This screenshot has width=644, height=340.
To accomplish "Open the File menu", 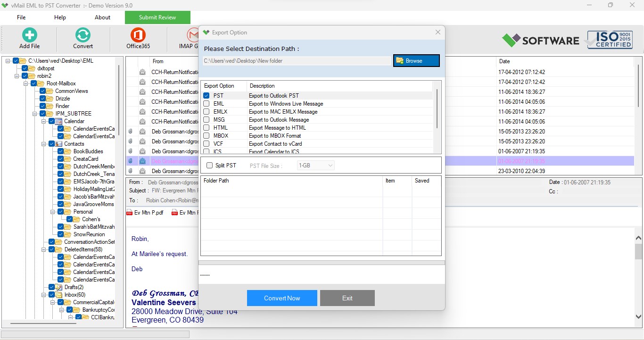I will tap(21, 17).
